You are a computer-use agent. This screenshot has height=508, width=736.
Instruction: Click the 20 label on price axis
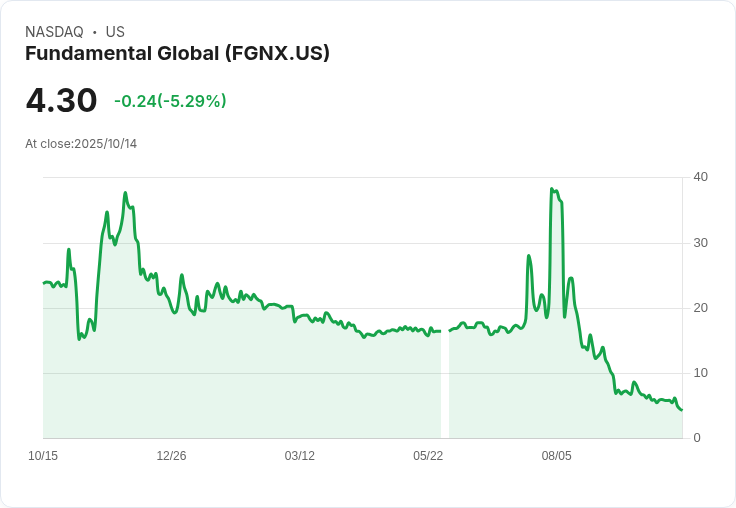click(x=700, y=308)
